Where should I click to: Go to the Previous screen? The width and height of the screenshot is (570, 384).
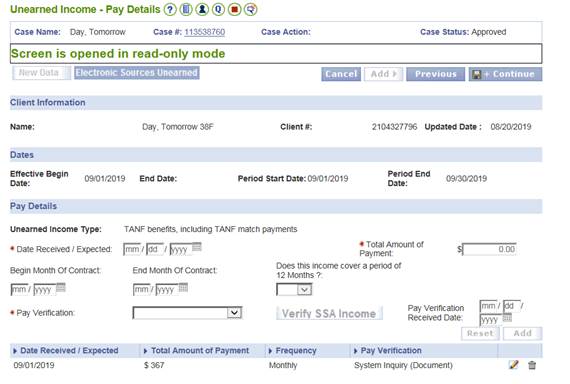point(435,74)
